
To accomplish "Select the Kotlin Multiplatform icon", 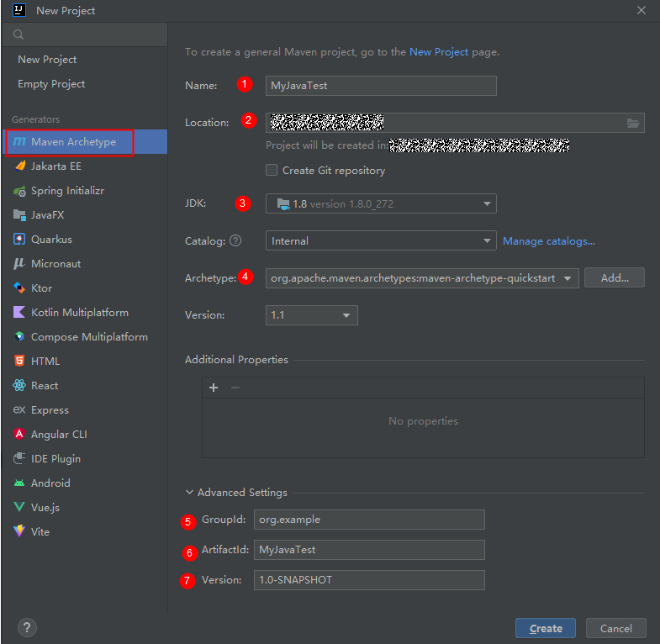I will 19,313.
